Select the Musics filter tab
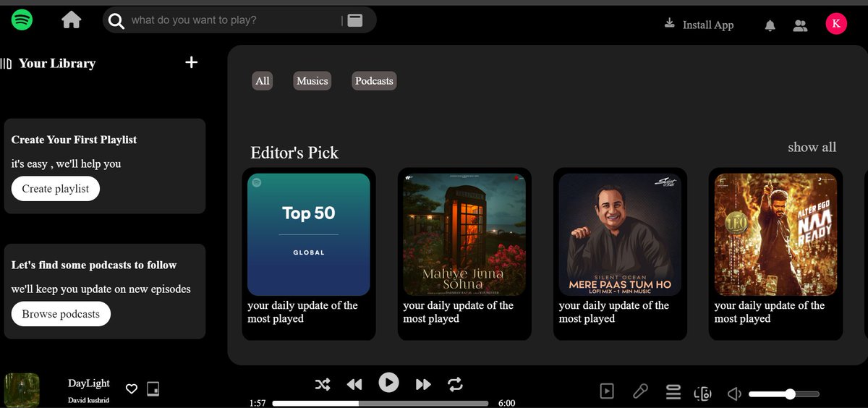868x408 pixels. pyautogui.click(x=312, y=81)
